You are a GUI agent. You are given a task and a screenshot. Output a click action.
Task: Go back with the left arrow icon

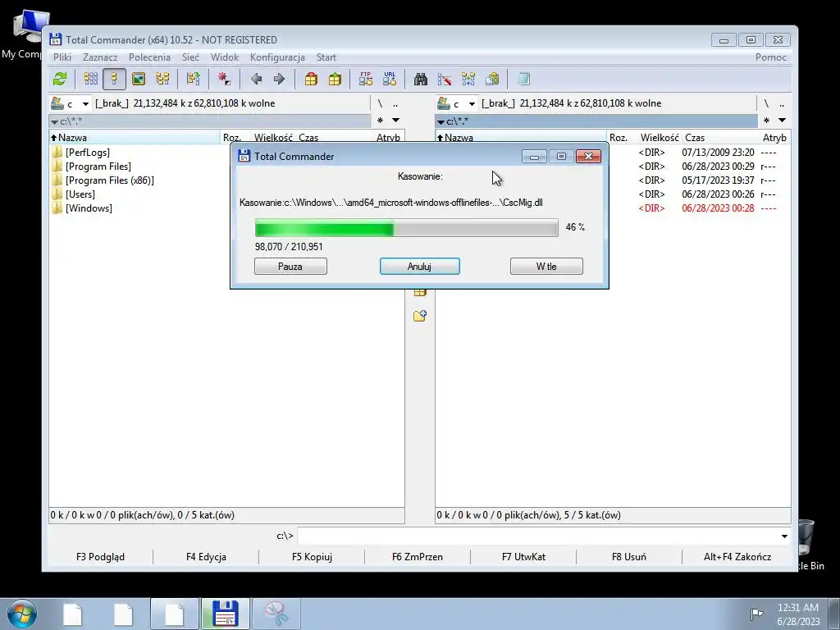pyautogui.click(x=256, y=80)
